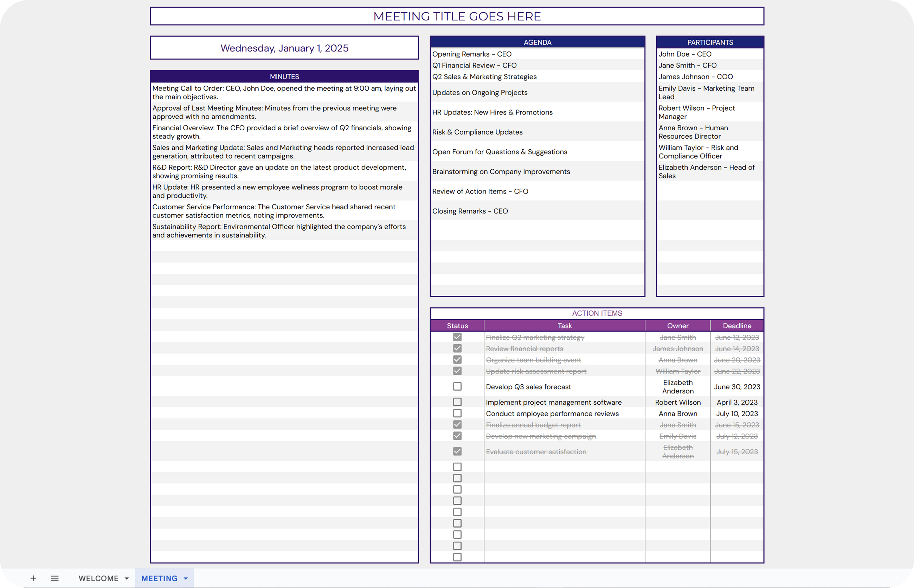The width and height of the screenshot is (914, 588).
Task: Click the meeting title header cell
Action: 457,17
